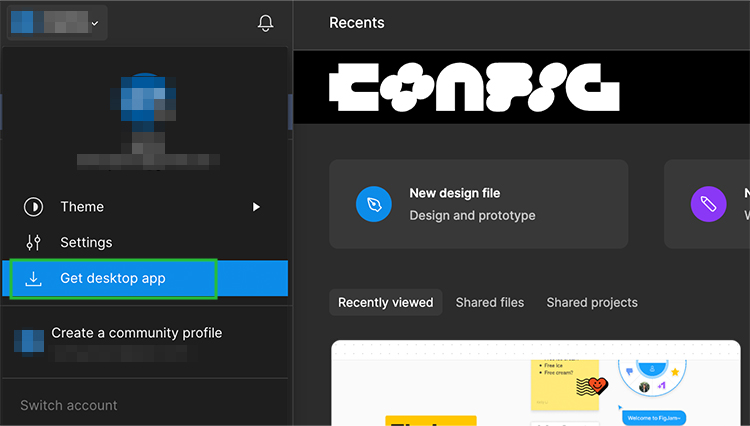Open the FigJam file thumbnail

pyautogui.click(x=536, y=383)
